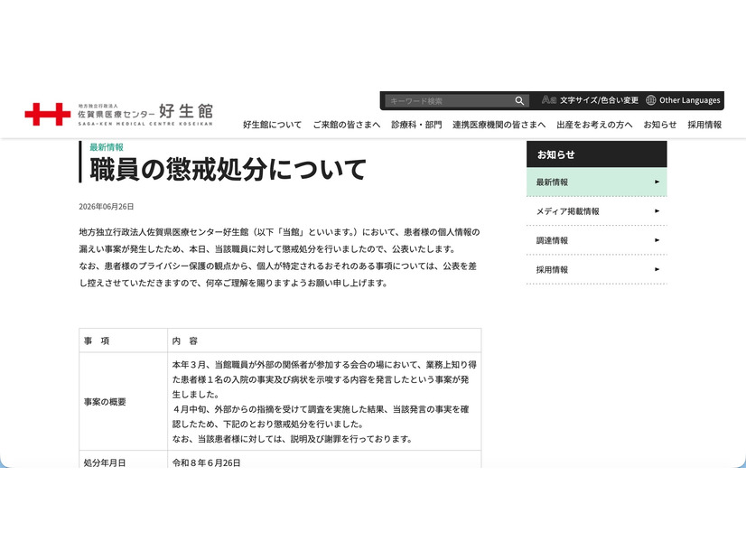Viewport: 746px width, 560px height.
Task: Click arrow next to メディア掲載情報
Action: (x=657, y=210)
